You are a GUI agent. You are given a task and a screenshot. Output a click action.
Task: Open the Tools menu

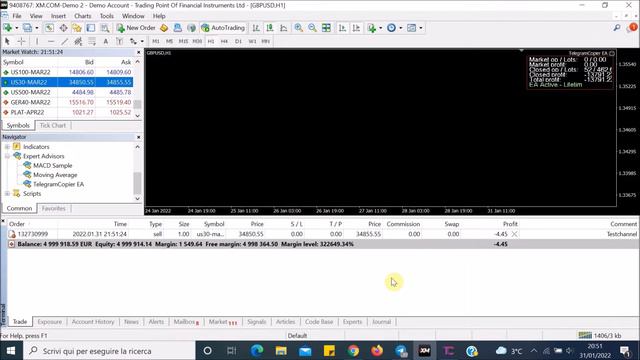click(107, 16)
